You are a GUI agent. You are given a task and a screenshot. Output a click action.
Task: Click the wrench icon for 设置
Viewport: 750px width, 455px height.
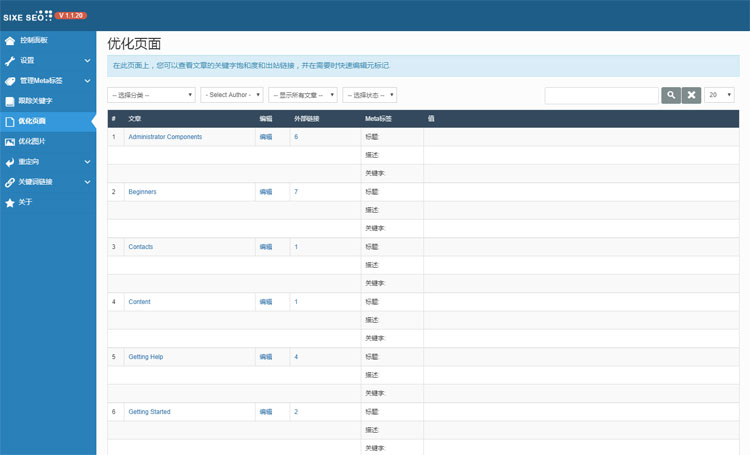(10, 61)
